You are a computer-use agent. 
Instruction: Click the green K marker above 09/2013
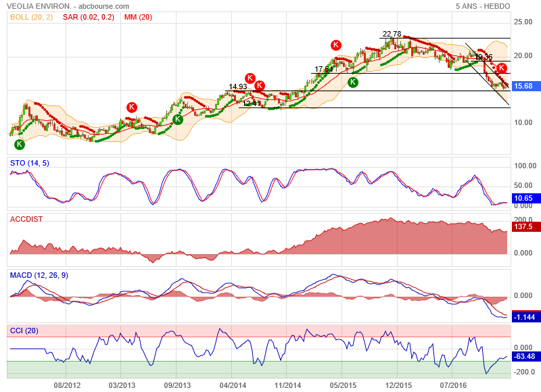tap(178, 119)
